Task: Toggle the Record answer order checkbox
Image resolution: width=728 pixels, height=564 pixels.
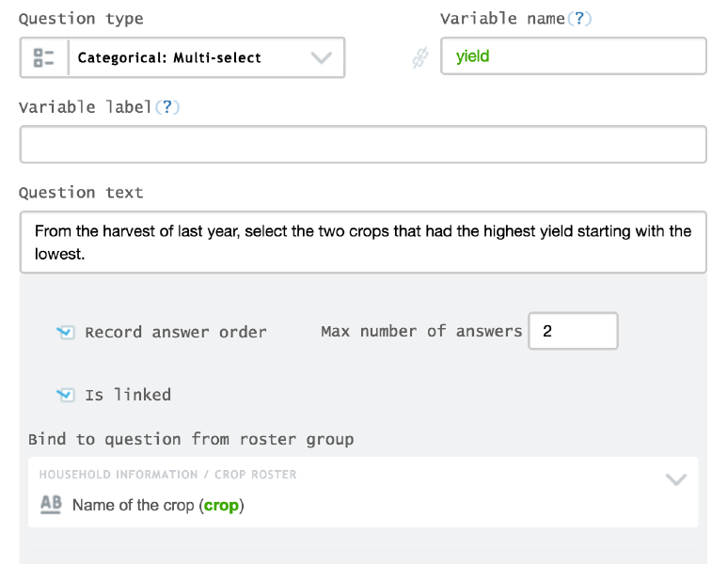Action: pyautogui.click(x=66, y=332)
